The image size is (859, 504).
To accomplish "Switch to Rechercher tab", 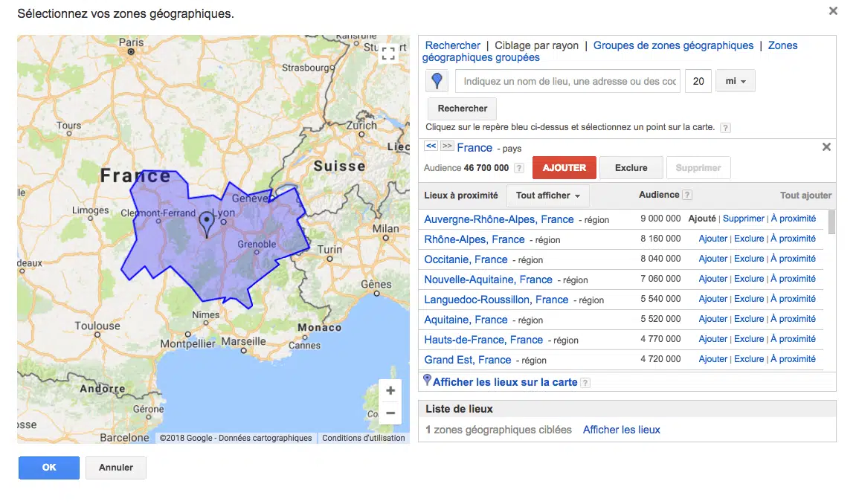I will tap(452, 45).
